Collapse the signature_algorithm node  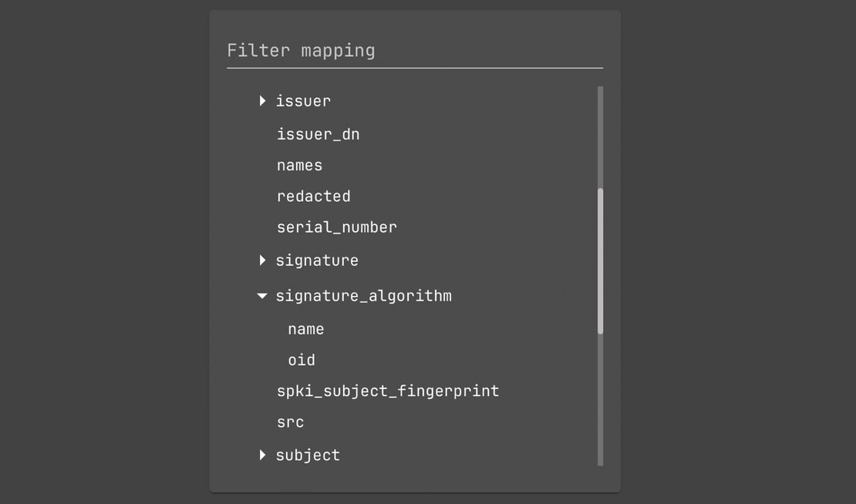click(x=262, y=296)
